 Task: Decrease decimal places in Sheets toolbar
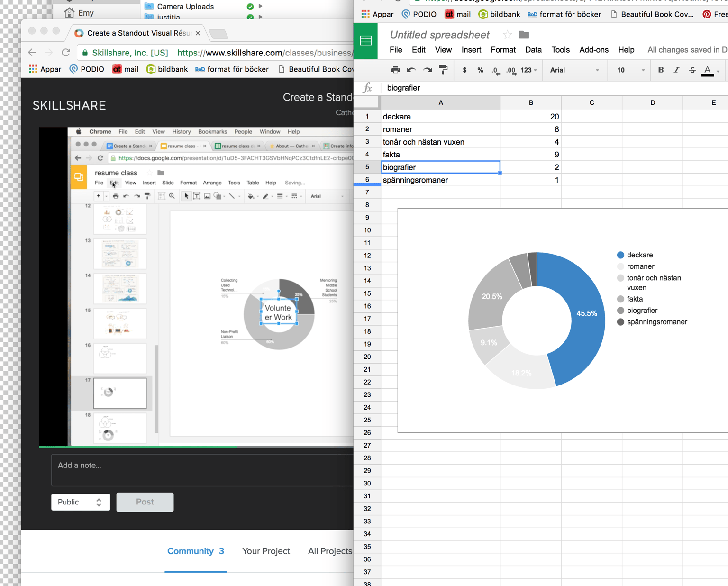coord(495,70)
